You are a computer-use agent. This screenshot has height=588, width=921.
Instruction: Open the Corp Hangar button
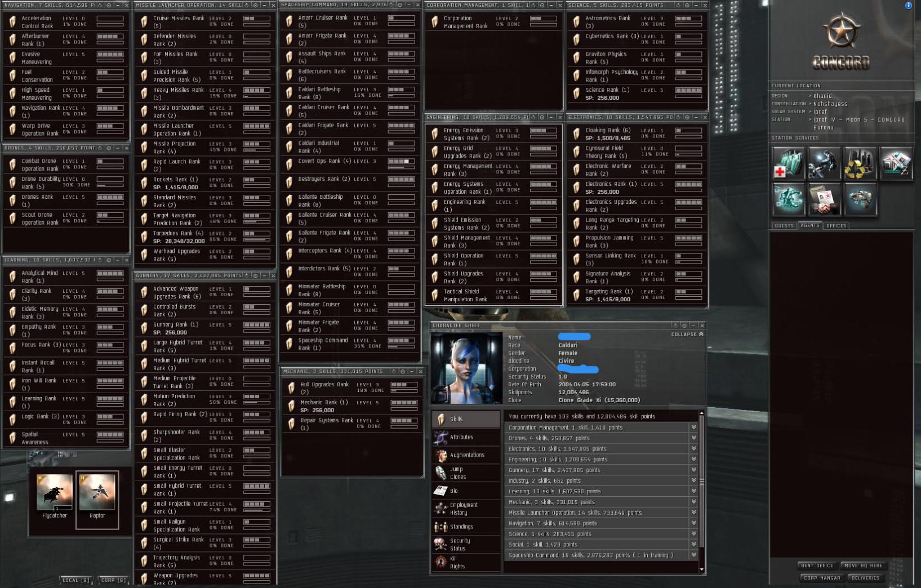click(822, 578)
